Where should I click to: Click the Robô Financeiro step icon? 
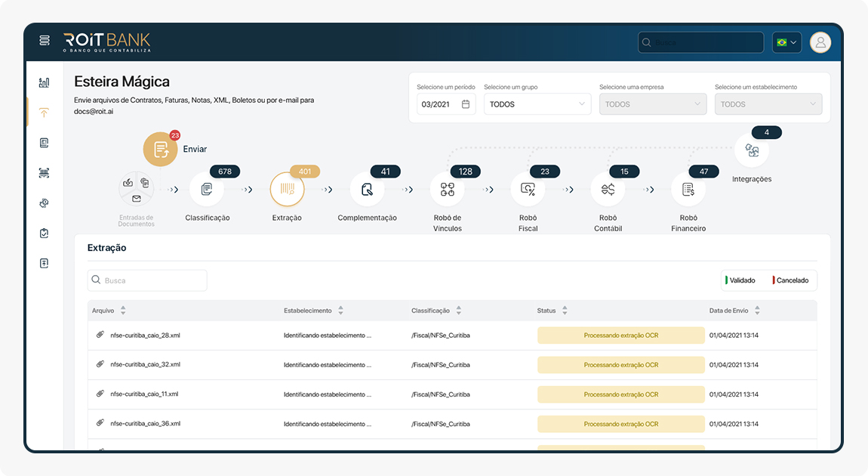(x=688, y=190)
